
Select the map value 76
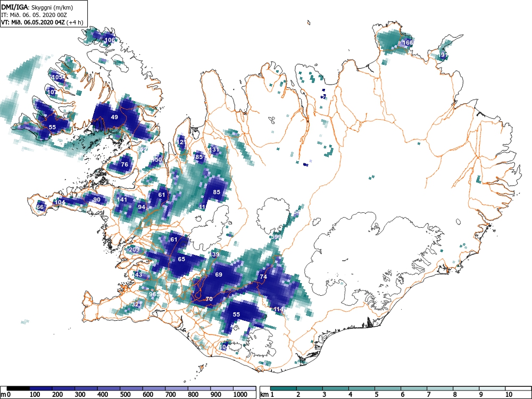pos(124,164)
